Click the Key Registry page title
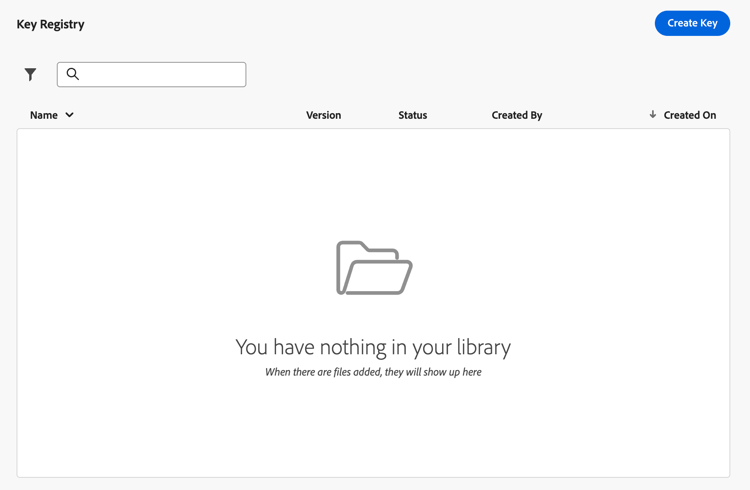 tap(51, 24)
